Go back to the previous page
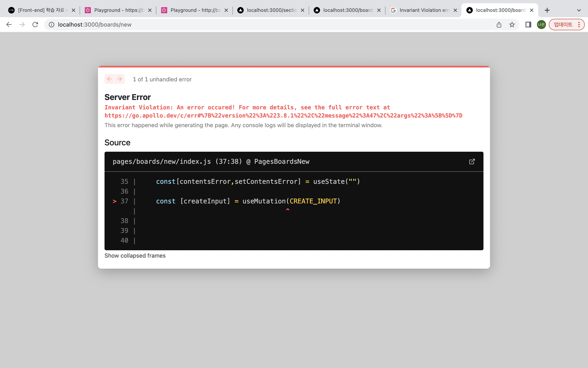The width and height of the screenshot is (588, 368). click(9, 25)
